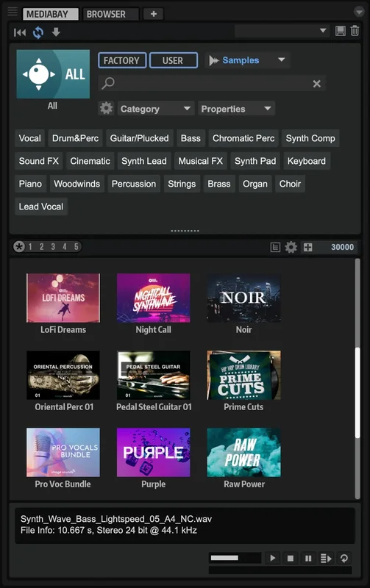370x588 pixels.
Task: Filter by rating 2
Action: [42, 246]
